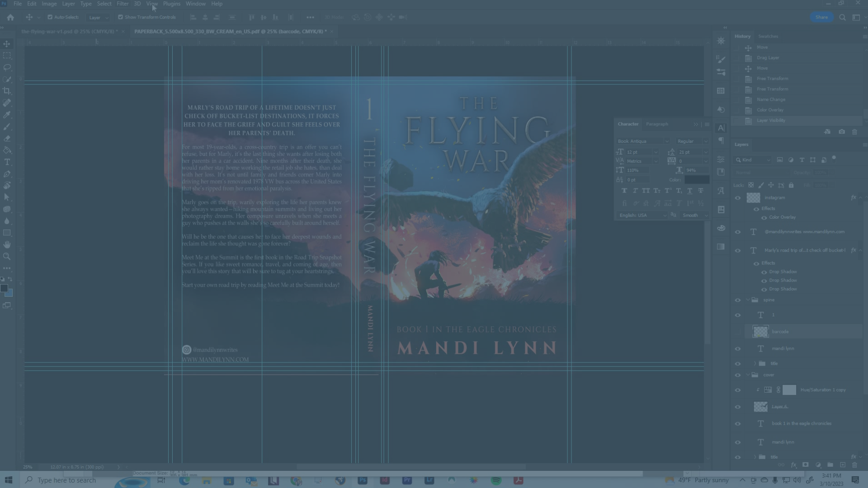
Task: Click the Home icon in options bar
Action: pyautogui.click(x=10, y=17)
